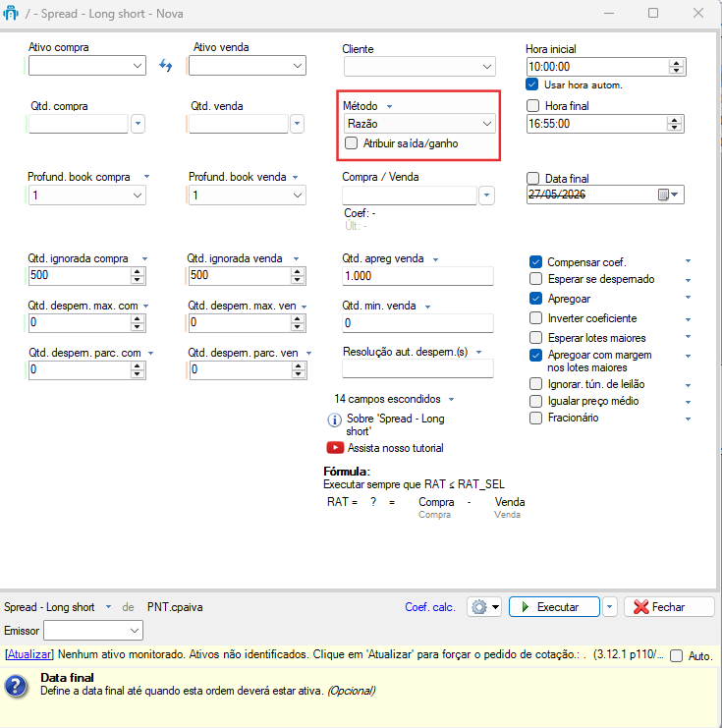
Task: Click arrow next to Profund. book venda label
Action: (x=296, y=178)
